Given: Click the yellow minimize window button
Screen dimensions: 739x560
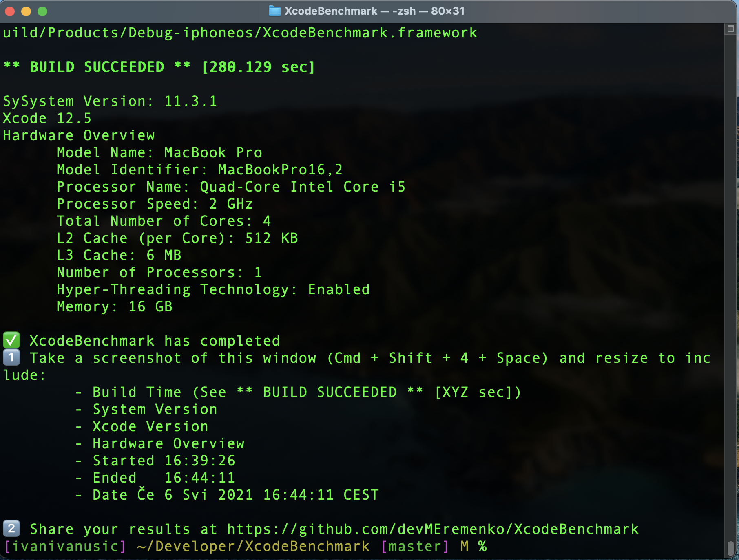Looking at the screenshot, I should pyautogui.click(x=26, y=11).
